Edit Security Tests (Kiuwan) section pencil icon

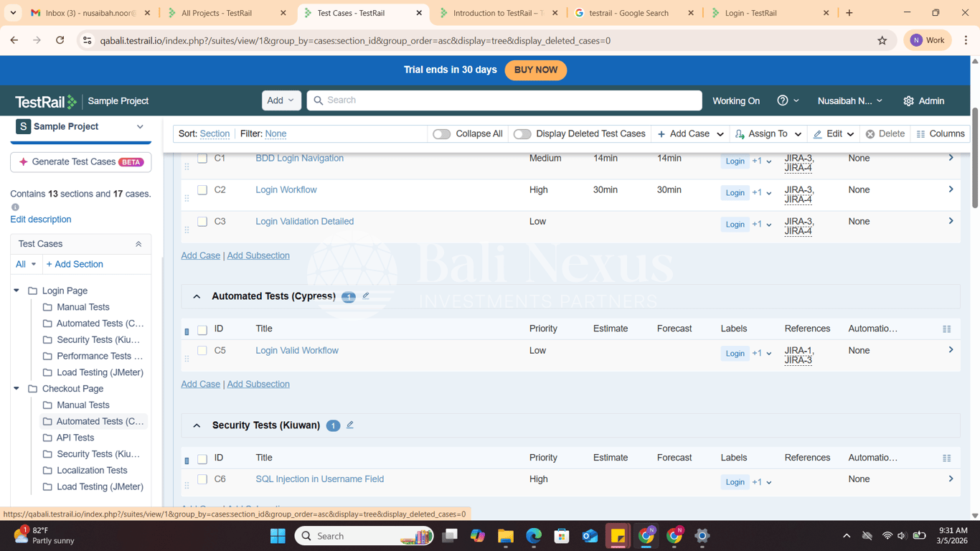click(350, 425)
